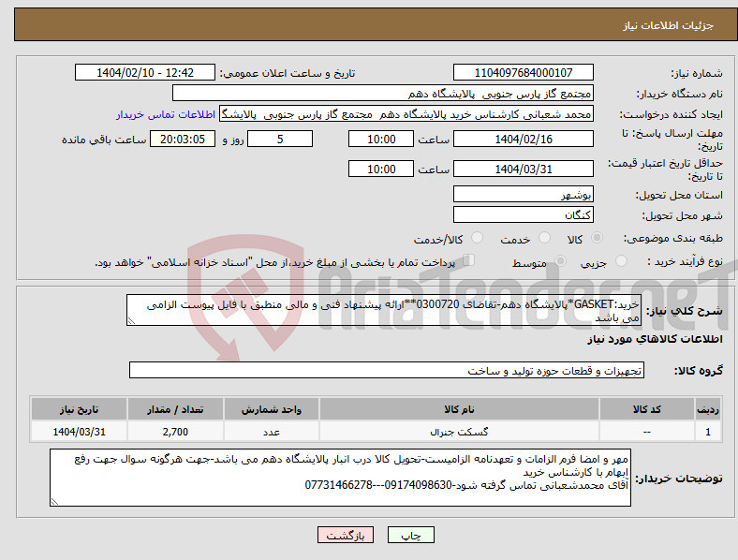The width and height of the screenshot is (738, 560).
Task: Click the delivery province field بوشهر
Action: (524, 194)
